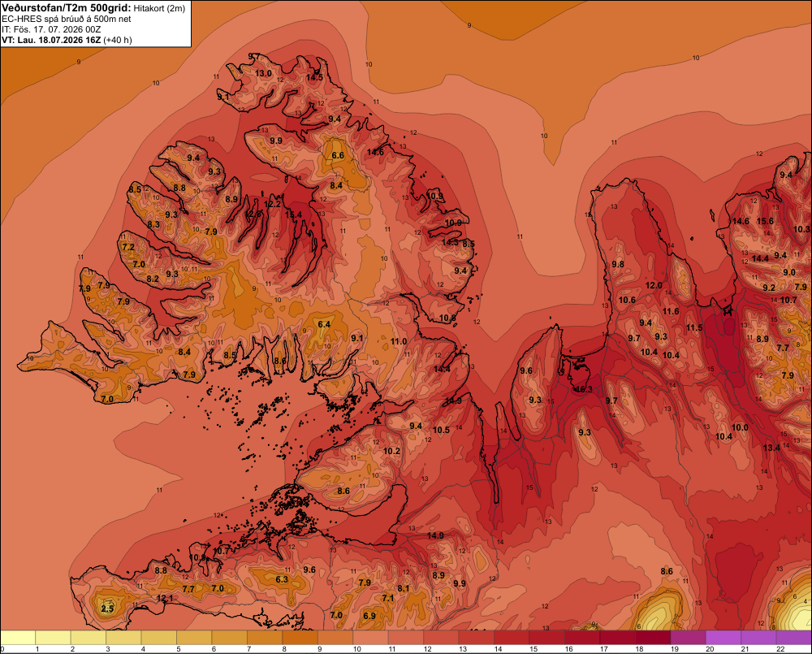Screen dimensions: 812x654
Task: Click the '10.6' temperature label
Action: (627, 300)
